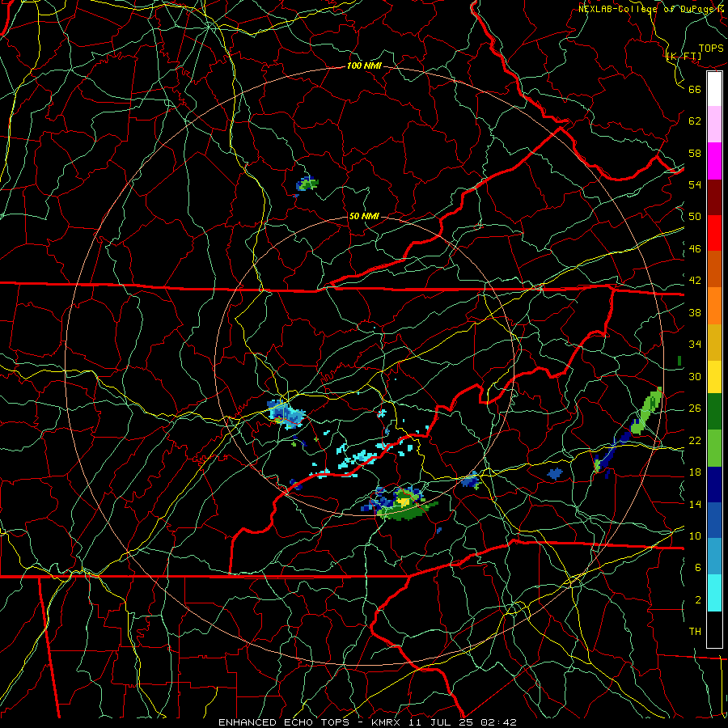Image resolution: width=728 pixels, height=728 pixels.
Task: Click the legend value "30"
Action: pos(695,376)
